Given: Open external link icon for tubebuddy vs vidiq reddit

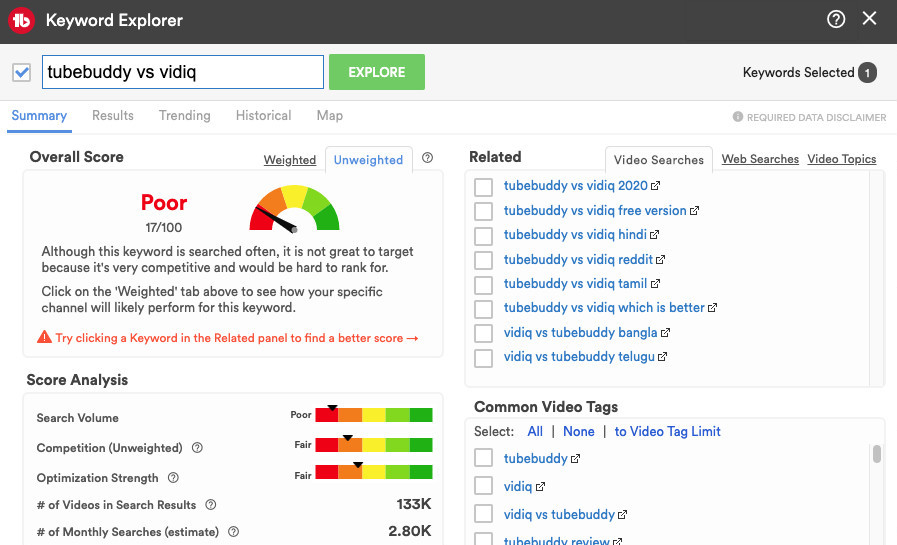Looking at the screenshot, I should [x=660, y=259].
